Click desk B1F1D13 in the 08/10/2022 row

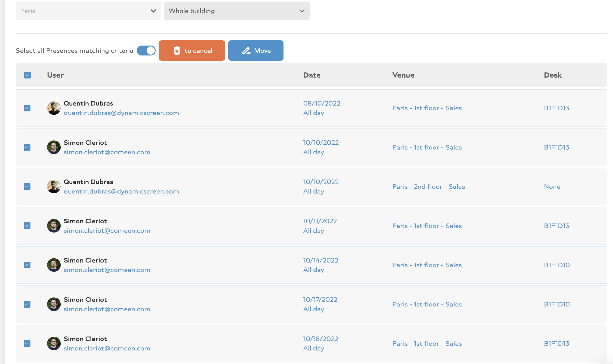point(556,108)
